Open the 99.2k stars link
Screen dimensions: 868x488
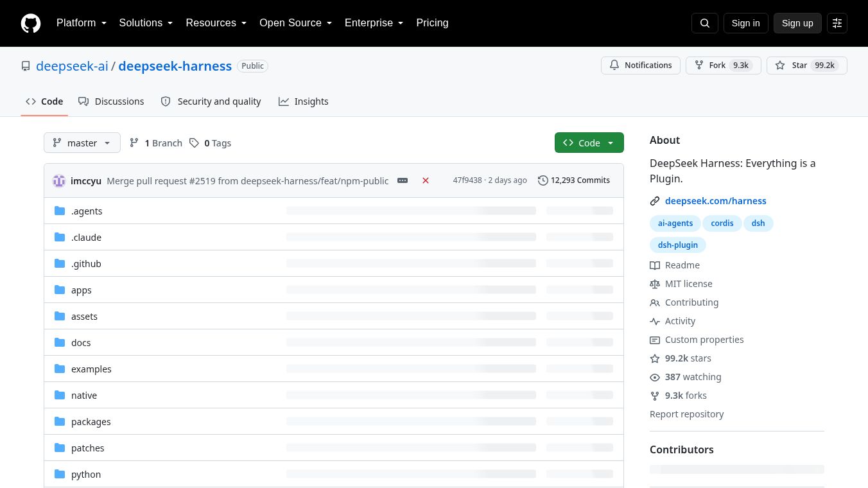[x=688, y=358]
